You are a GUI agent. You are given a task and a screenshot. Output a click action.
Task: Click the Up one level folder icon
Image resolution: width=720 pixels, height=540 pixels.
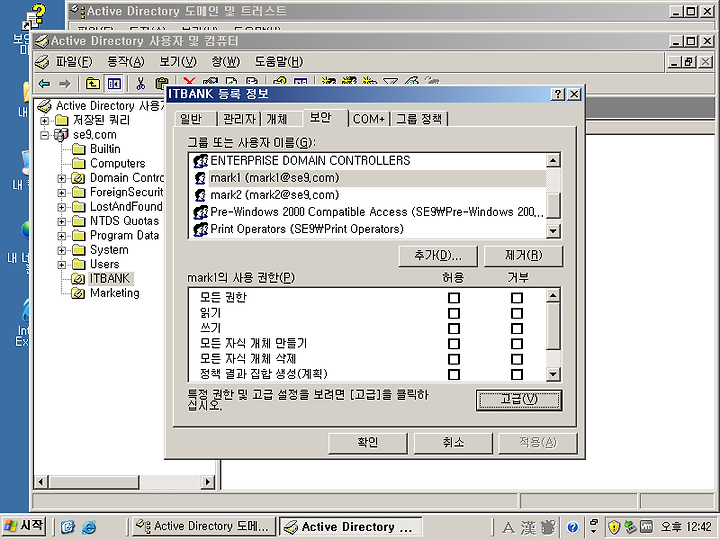click(x=93, y=84)
